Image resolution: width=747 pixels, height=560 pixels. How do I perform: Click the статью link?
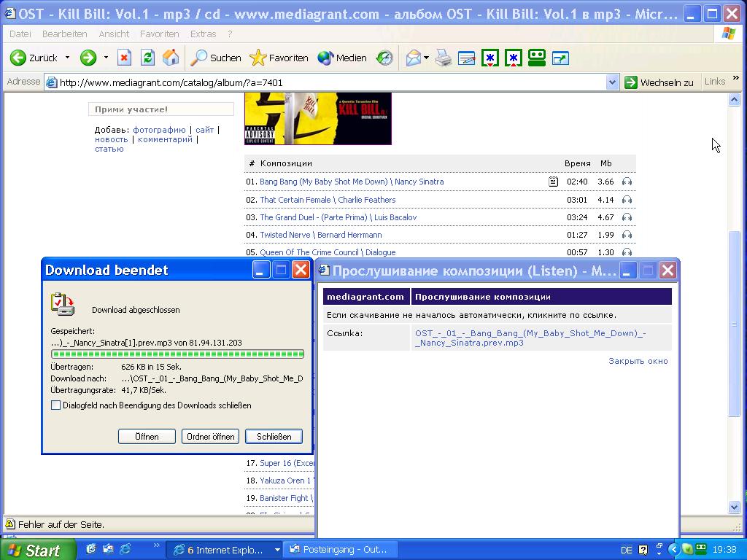[109, 149]
